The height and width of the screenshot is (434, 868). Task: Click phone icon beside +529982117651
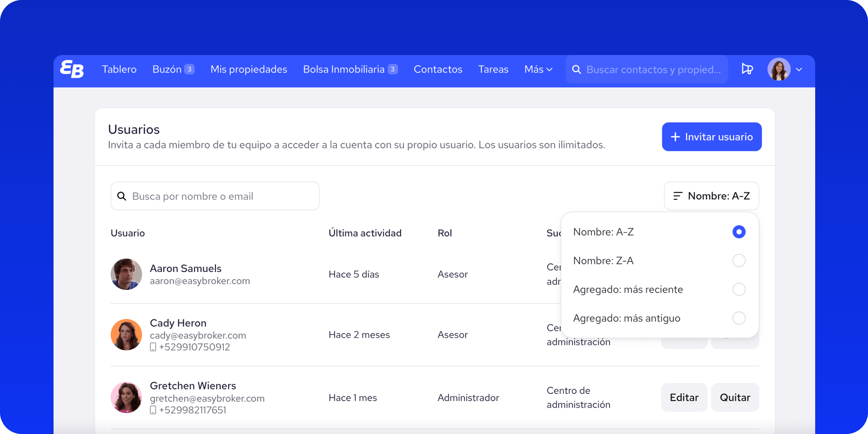(x=153, y=410)
